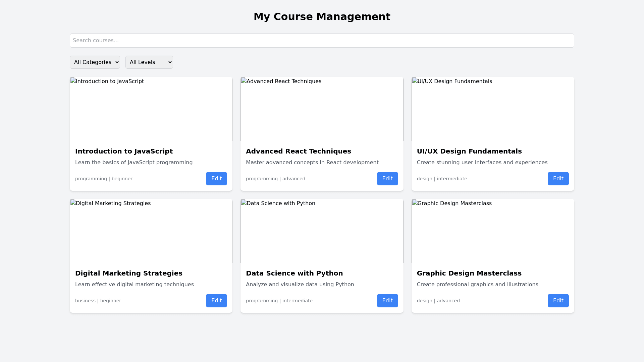Screen dimensions: 644x362
Task: Open the All Categories dropdown
Action: click(x=95, y=62)
